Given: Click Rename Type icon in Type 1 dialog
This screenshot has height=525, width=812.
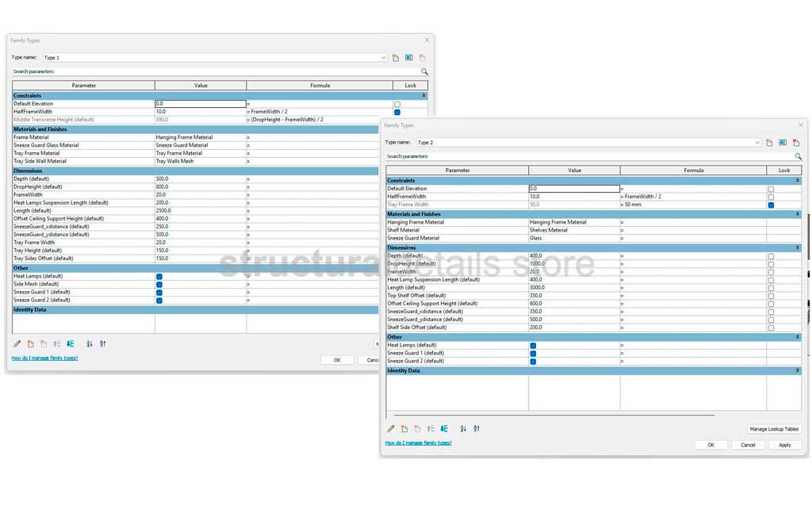Looking at the screenshot, I should [x=409, y=58].
